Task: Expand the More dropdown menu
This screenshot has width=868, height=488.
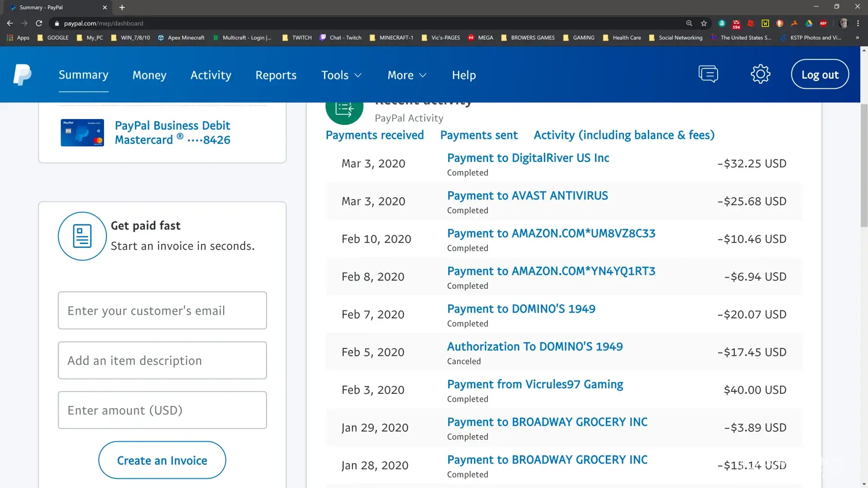Action: click(407, 75)
